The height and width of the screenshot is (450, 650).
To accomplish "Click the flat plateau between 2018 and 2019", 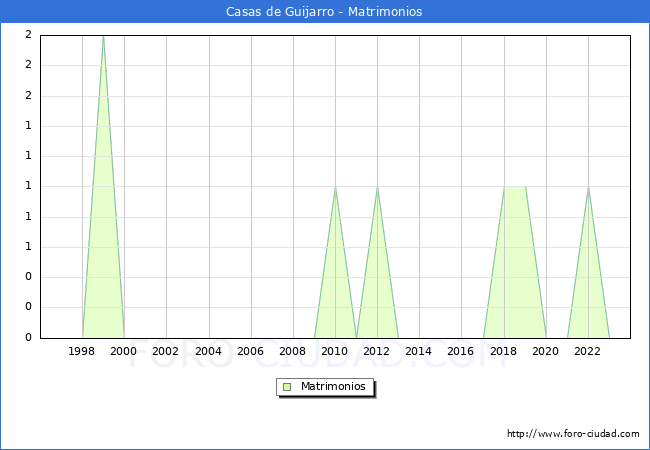I will pyautogui.click(x=514, y=187).
